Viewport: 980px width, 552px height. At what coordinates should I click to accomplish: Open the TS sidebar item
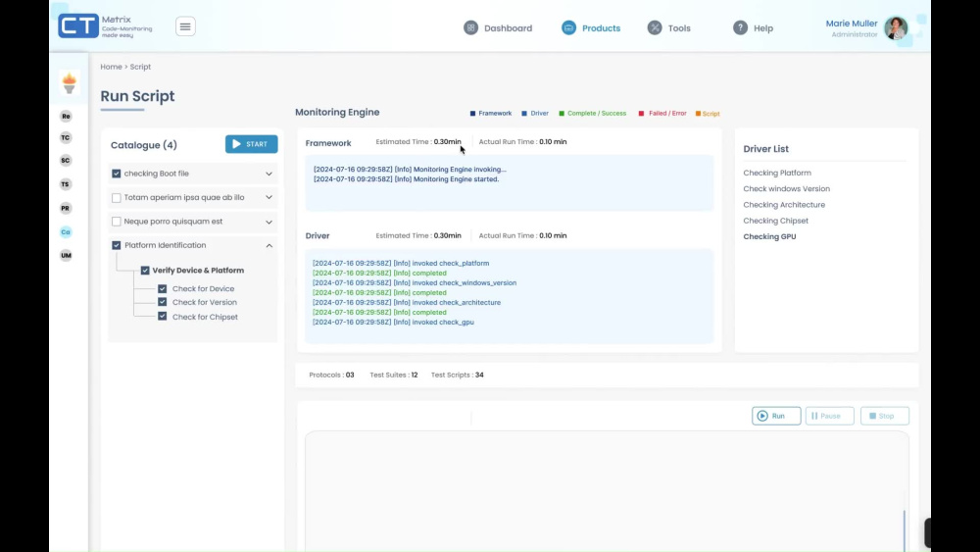[x=66, y=184]
